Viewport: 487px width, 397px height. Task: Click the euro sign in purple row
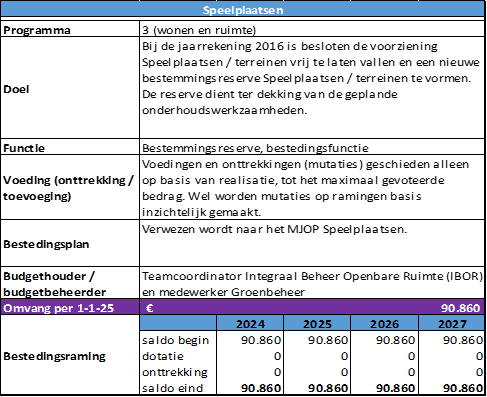click(x=149, y=308)
